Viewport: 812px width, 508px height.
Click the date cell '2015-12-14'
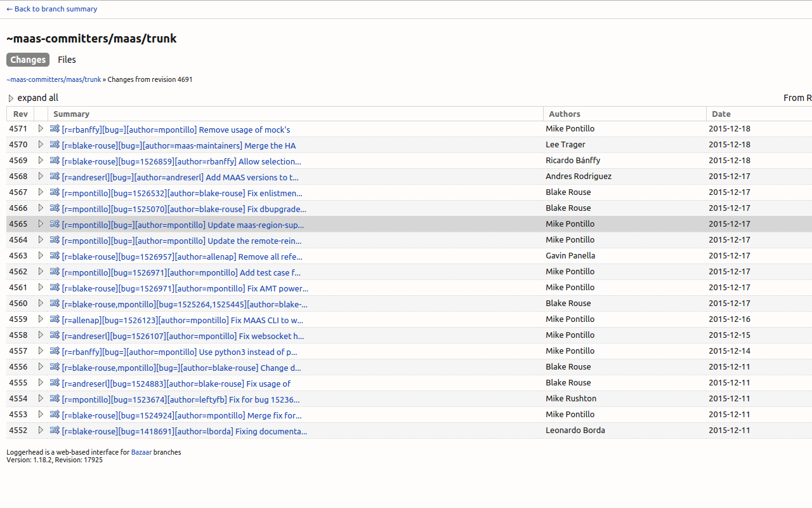(x=730, y=351)
